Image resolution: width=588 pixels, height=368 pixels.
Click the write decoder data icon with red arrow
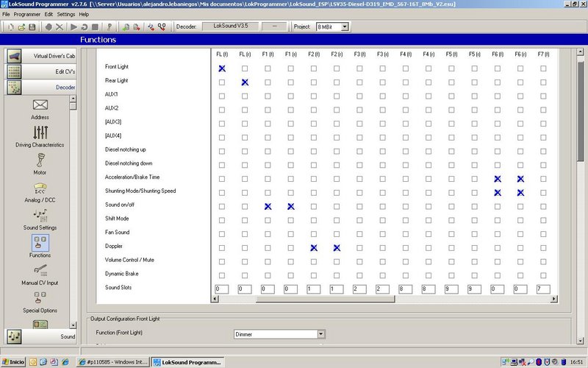coord(137,27)
